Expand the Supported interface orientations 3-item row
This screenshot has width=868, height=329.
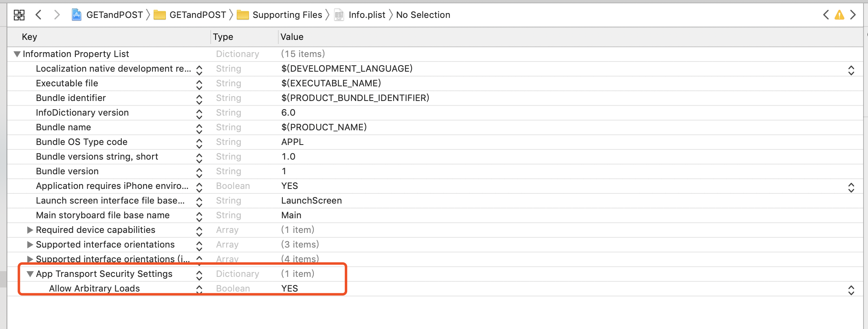coord(30,245)
